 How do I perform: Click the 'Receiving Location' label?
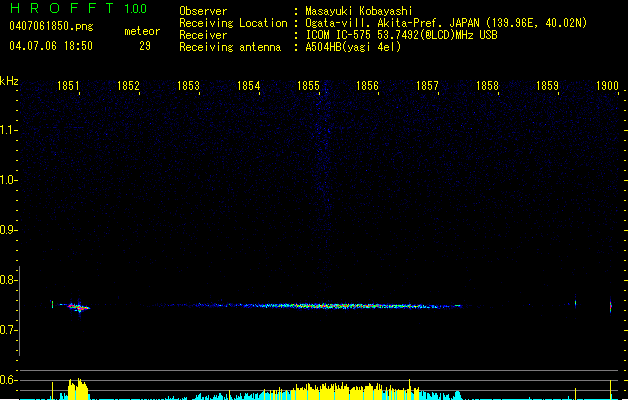click(233, 23)
